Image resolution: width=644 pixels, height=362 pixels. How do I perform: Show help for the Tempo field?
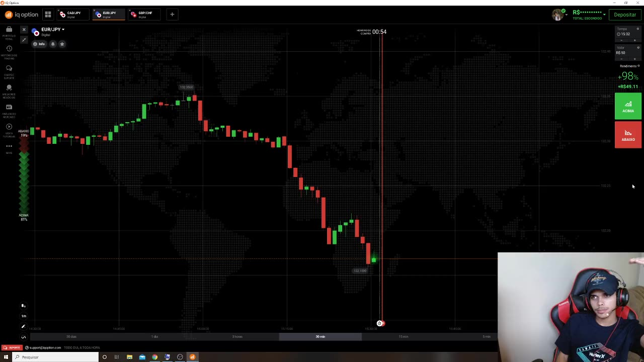tap(638, 29)
